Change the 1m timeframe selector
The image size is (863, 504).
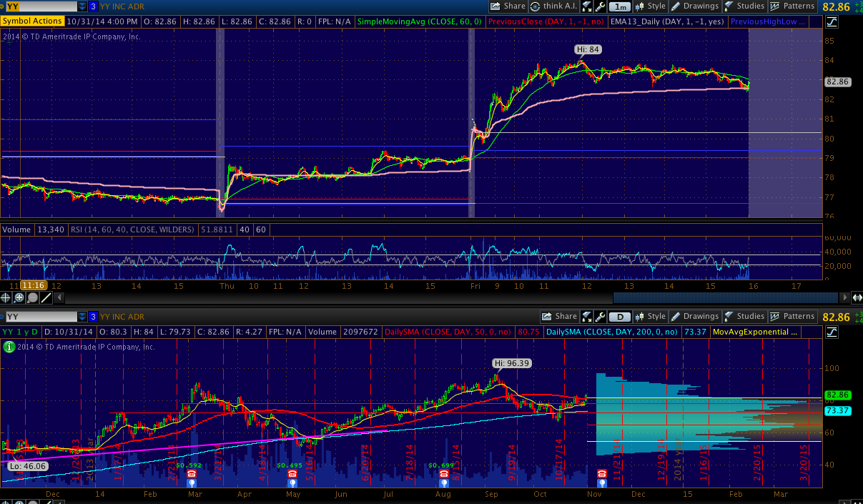[x=621, y=6]
